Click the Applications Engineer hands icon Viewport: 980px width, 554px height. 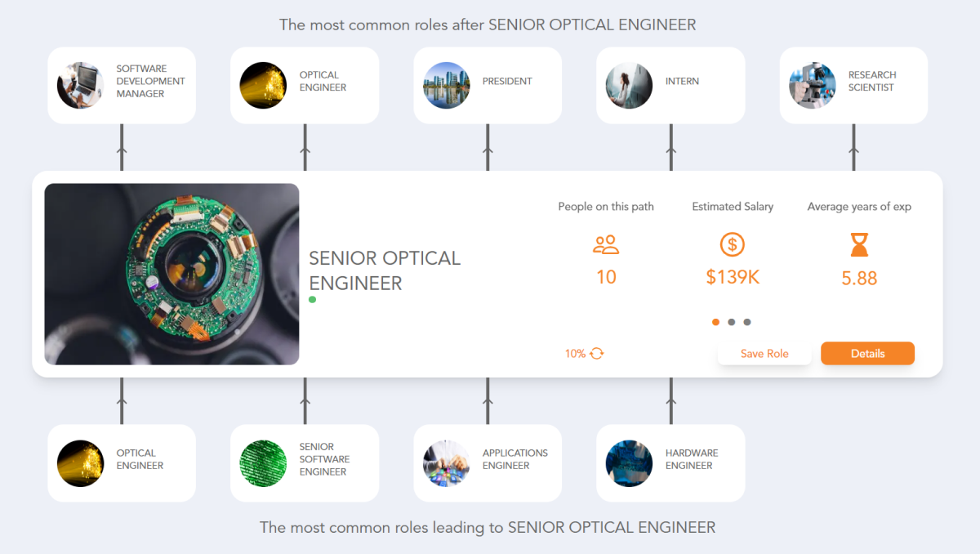pyautogui.click(x=446, y=462)
